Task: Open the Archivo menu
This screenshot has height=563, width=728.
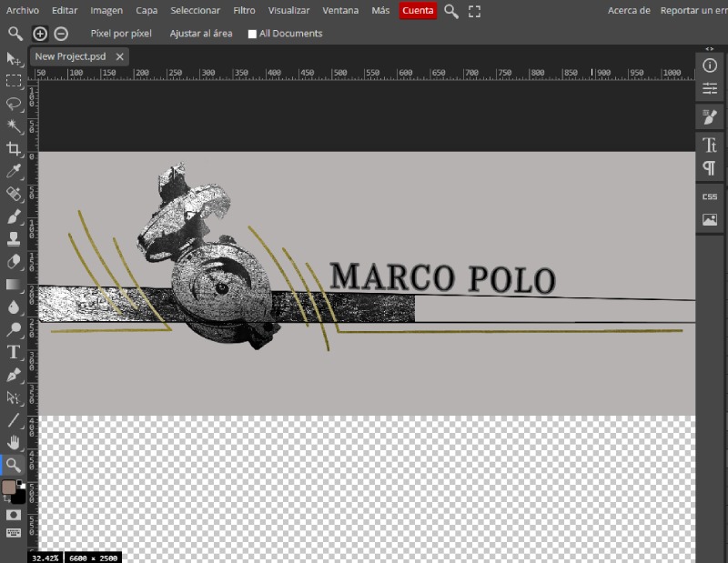Action: (x=22, y=10)
